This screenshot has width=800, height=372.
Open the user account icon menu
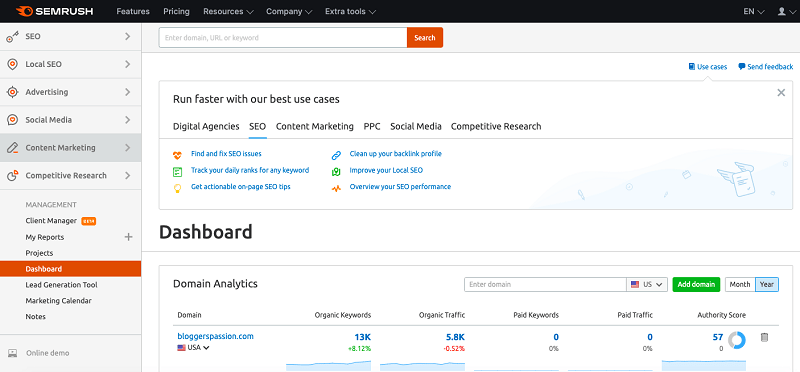point(786,11)
